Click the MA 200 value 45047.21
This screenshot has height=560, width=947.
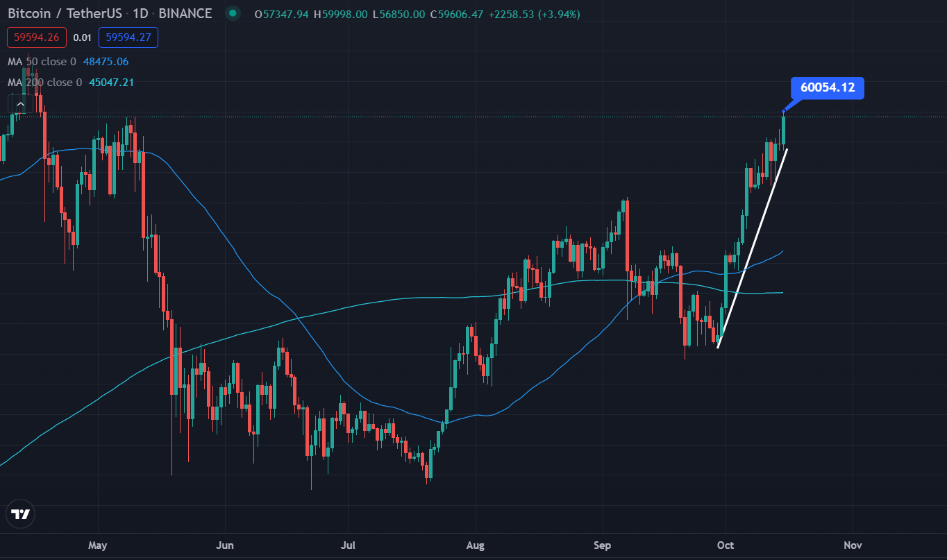click(111, 83)
